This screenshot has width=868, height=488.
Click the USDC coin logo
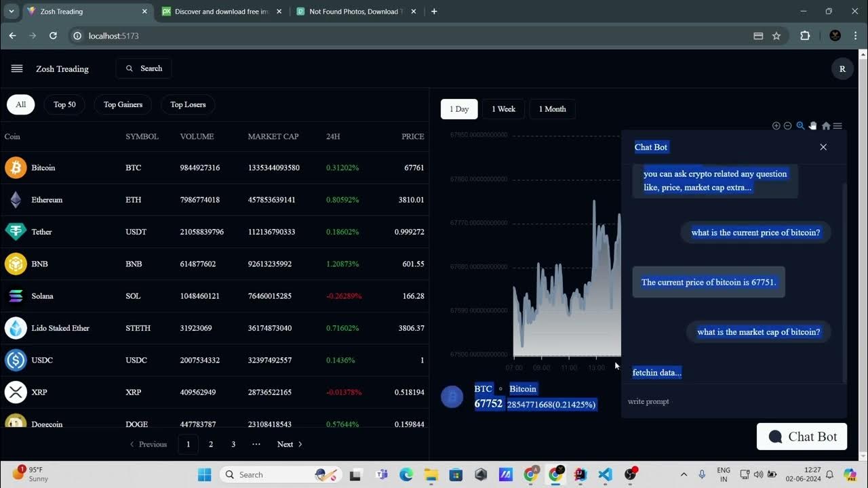coord(16,360)
